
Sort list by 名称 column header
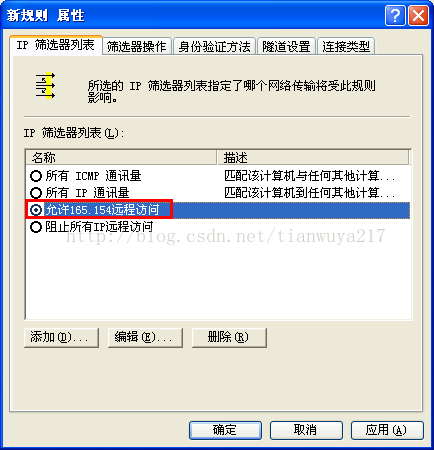coord(121,157)
